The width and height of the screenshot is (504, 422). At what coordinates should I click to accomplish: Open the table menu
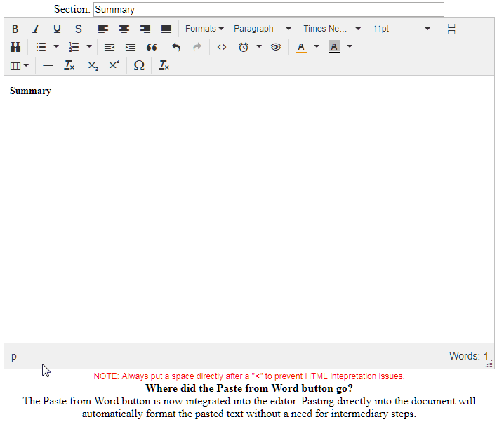click(20, 65)
